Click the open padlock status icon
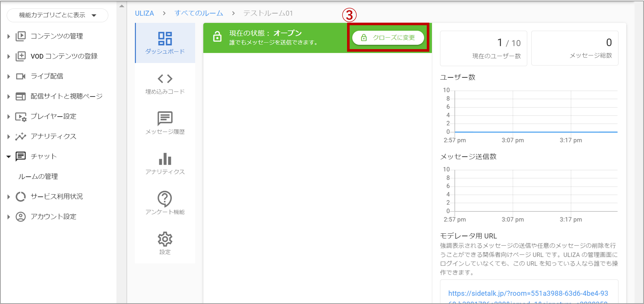The width and height of the screenshot is (644, 304). (x=217, y=36)
